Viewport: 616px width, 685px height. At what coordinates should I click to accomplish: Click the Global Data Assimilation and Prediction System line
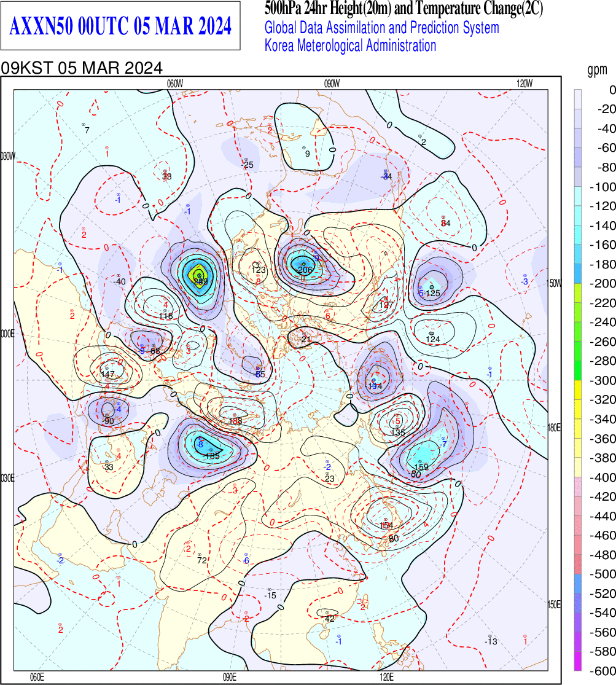coord(382,28)
